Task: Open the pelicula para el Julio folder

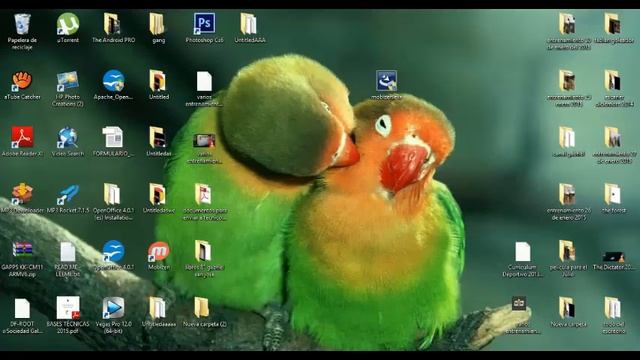Action: tap(568, 251)
